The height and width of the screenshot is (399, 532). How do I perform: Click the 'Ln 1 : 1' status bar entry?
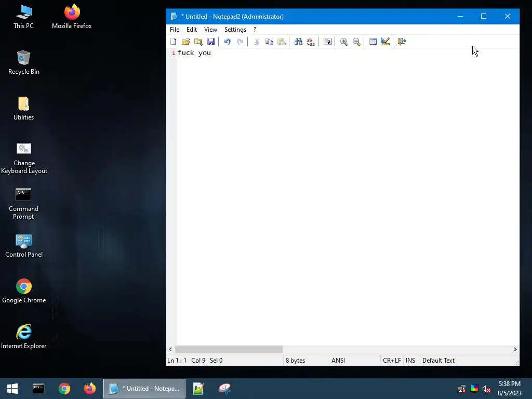[177, 361]
